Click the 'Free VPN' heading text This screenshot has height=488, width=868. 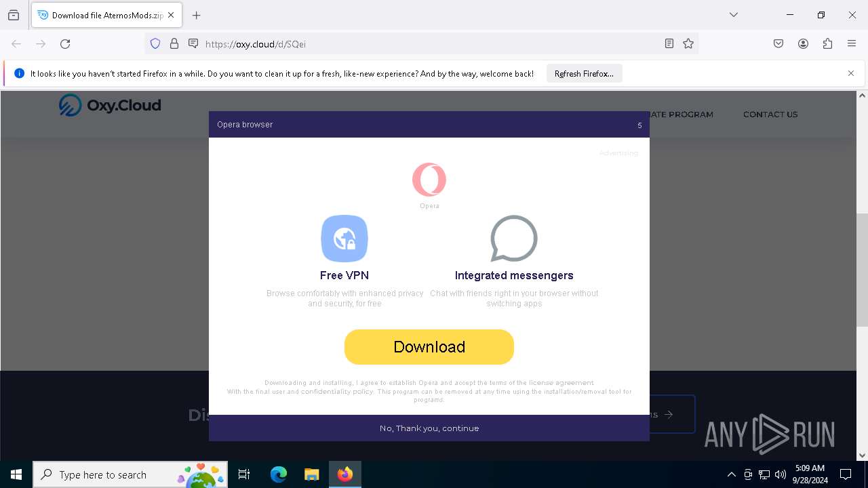click(344, 275)
